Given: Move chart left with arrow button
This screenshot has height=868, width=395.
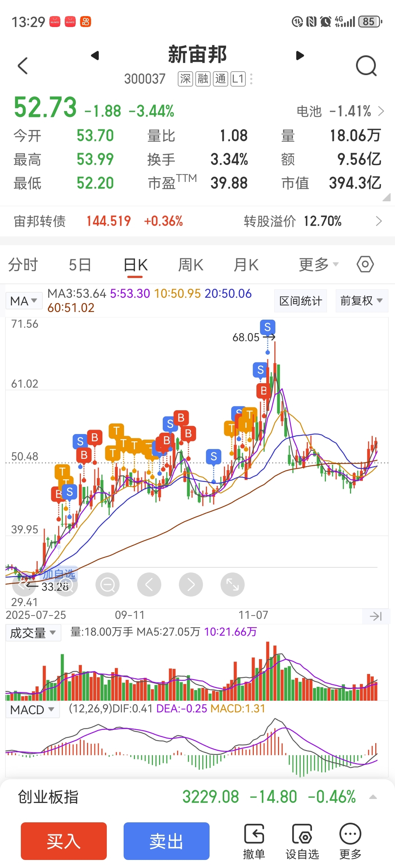Looking at the screenshot, I should [x=149, y=585].
